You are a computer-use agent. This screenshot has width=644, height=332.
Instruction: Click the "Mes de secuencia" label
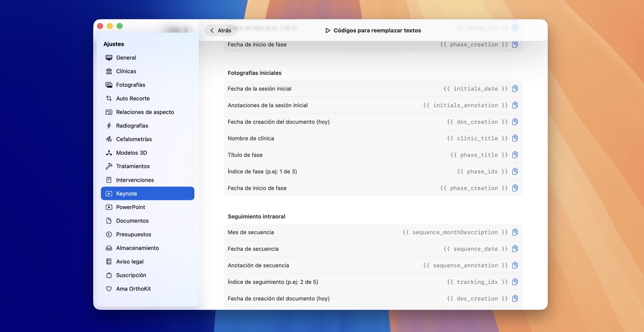(x=251, y=232)
